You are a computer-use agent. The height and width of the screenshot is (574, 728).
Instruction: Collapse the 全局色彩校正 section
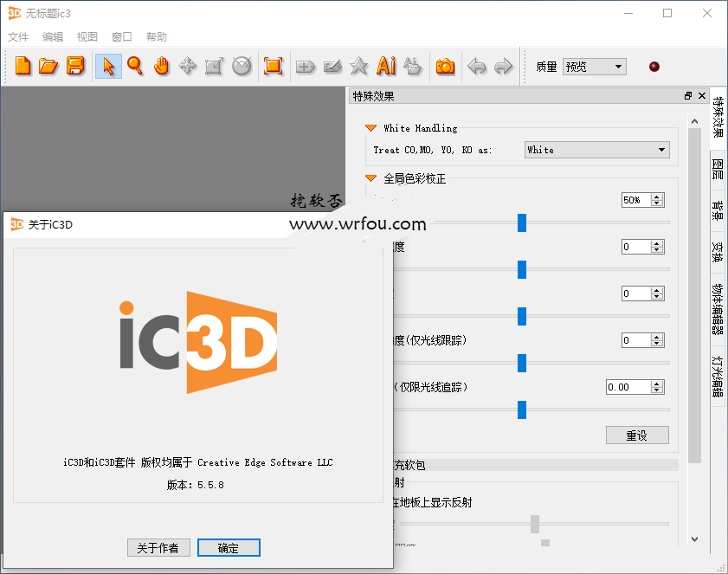point(371,178)
